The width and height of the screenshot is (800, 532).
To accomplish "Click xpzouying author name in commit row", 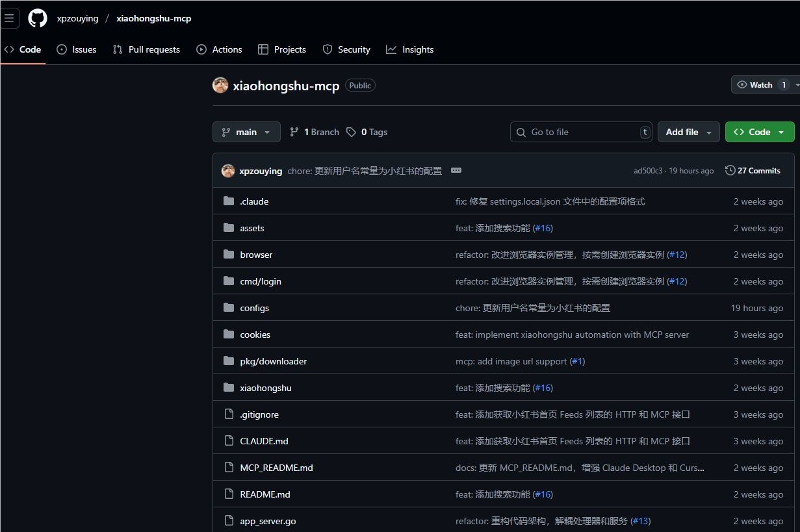I will pos(261,171).
